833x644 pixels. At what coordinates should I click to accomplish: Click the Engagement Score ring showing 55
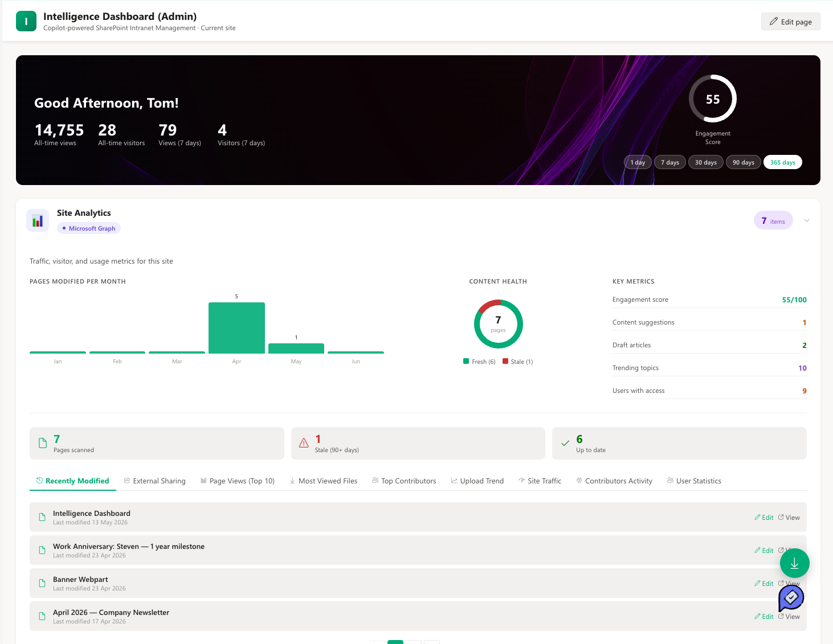(x=713, y=99)
